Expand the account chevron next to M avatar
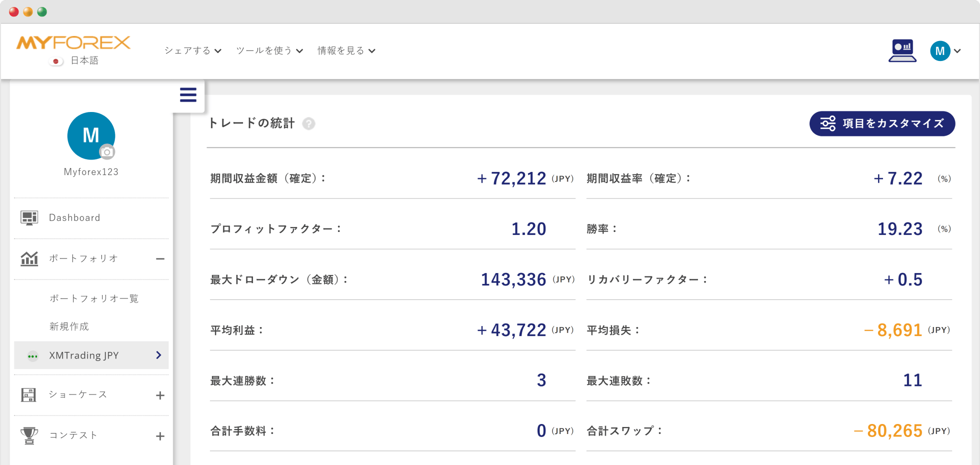 pyautogui.click(x=957, y=51)
